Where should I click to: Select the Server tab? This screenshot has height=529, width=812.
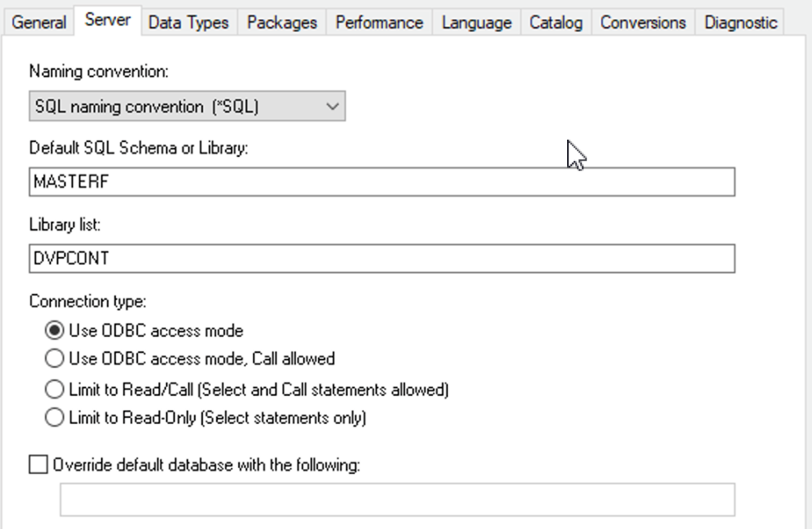coord(107,20)
